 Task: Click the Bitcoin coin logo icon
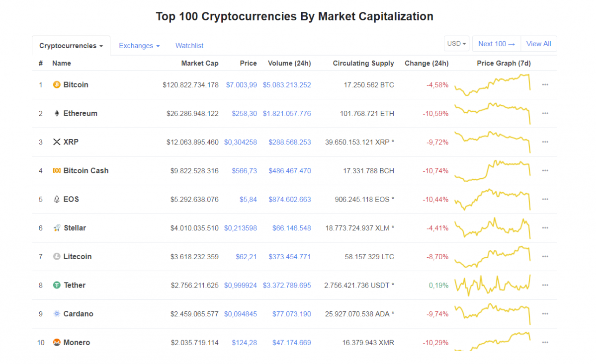57,85
